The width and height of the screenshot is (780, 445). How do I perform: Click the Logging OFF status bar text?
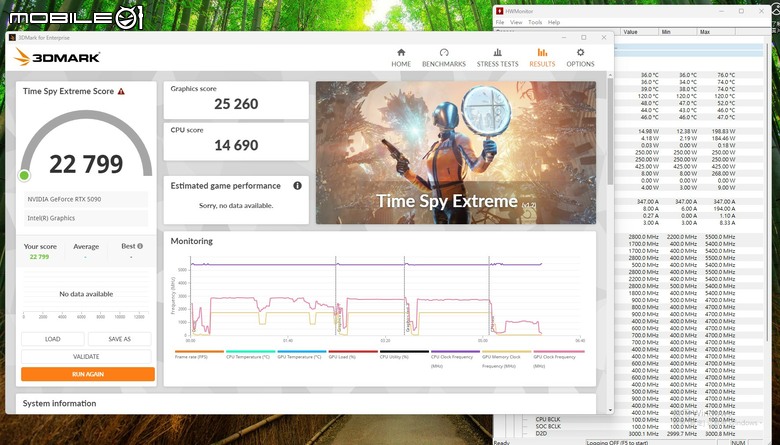[617, 443]
